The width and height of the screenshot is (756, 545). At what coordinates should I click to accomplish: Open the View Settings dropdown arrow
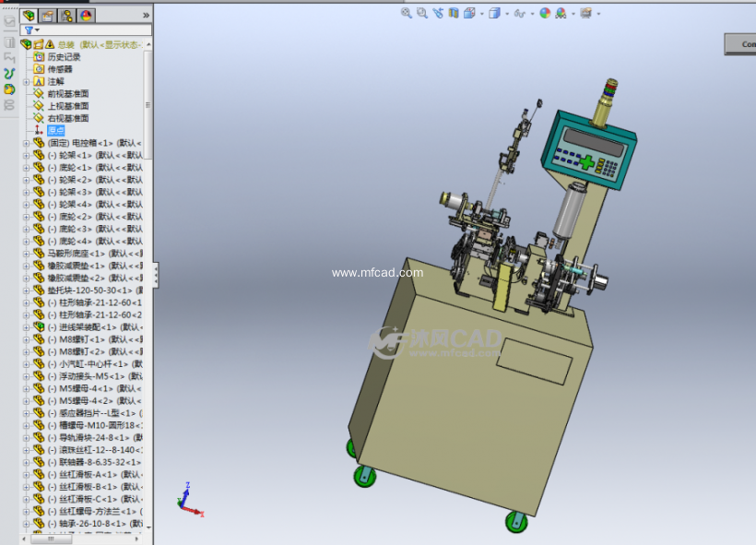point(598,14)
